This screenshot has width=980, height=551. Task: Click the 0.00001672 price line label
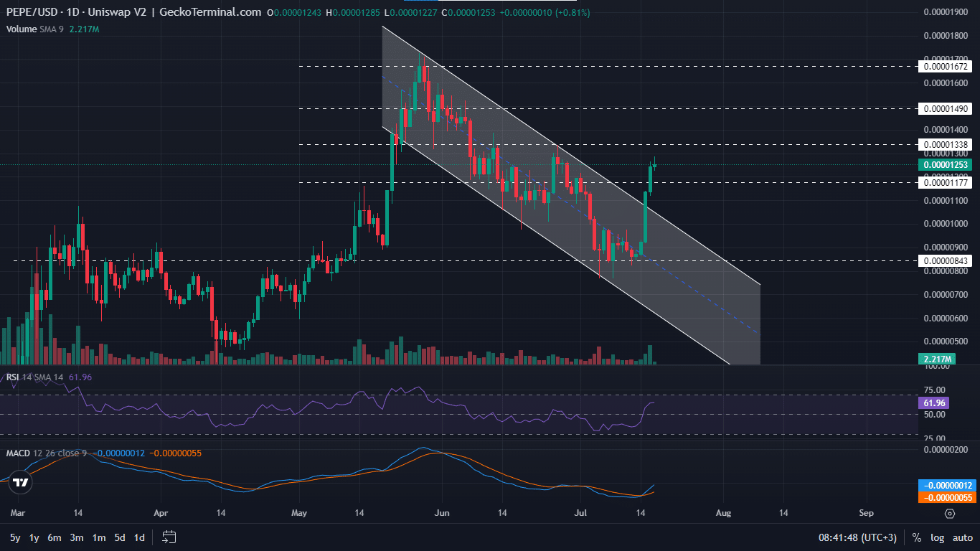946,66
